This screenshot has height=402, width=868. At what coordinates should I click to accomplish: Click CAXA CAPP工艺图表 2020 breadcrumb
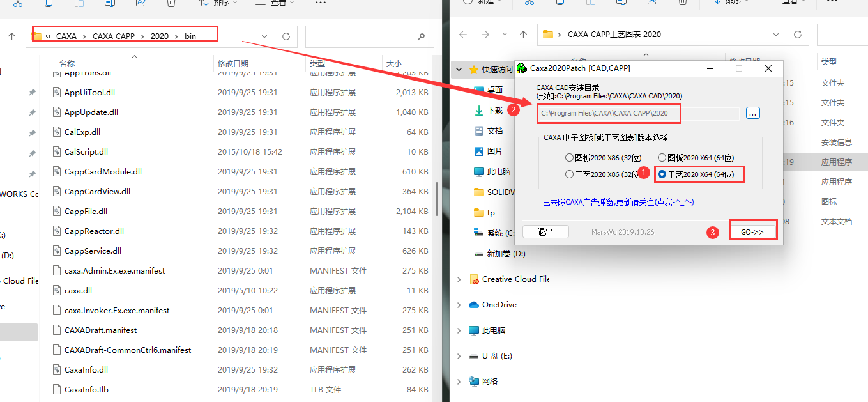click(x=614, y=35)
